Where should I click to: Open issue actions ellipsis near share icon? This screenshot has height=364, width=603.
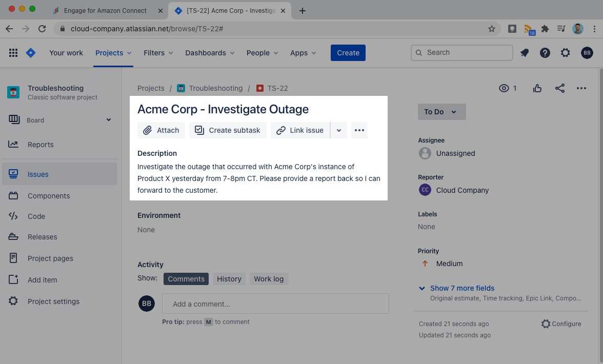coord(581,88)
